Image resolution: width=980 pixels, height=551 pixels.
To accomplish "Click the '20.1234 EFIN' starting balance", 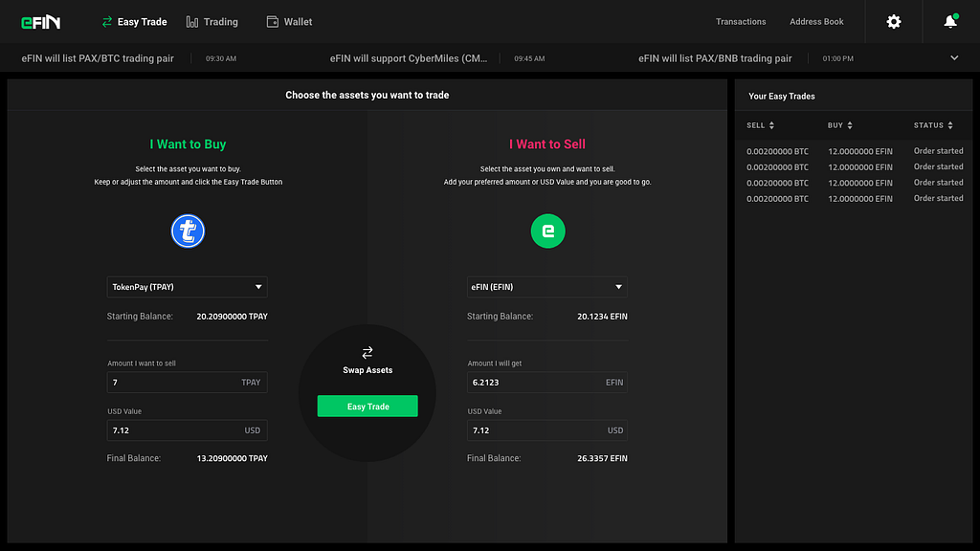I will (x=602, y=317).
